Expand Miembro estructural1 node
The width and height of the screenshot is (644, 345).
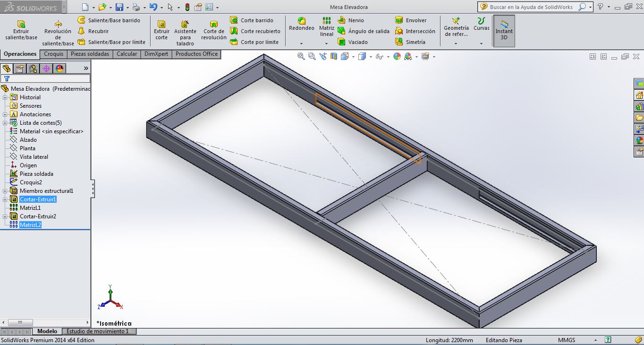(x=5, y=191)
